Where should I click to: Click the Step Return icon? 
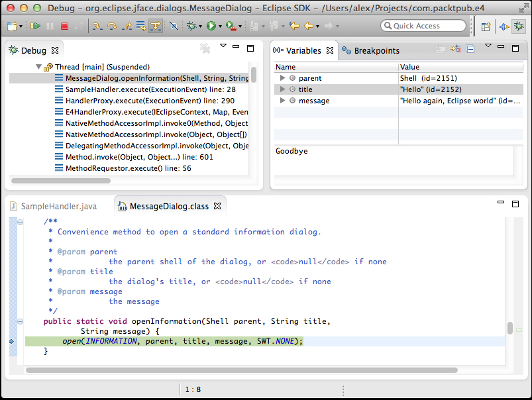[x=126, y=26]
